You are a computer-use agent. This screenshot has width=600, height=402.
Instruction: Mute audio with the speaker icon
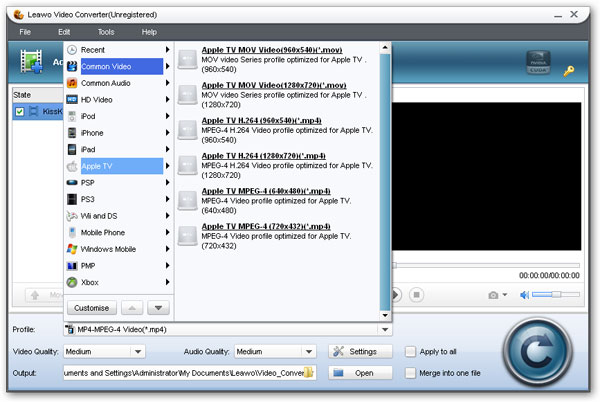[524, 295]
